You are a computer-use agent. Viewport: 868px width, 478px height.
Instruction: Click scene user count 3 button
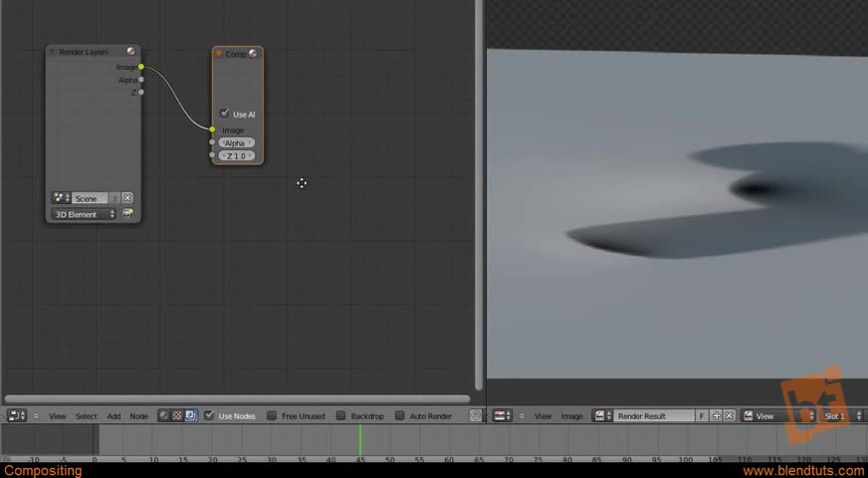tap(113, 198)
